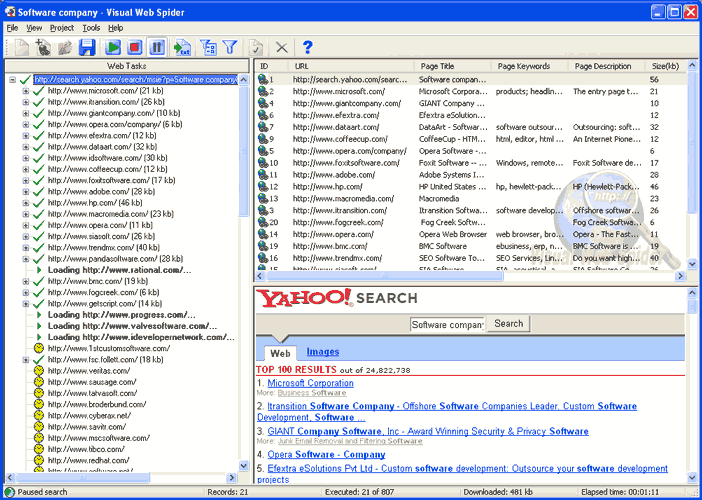Click the Yahoo Search button
Screen dimensions: 702x500
(508, 324)
